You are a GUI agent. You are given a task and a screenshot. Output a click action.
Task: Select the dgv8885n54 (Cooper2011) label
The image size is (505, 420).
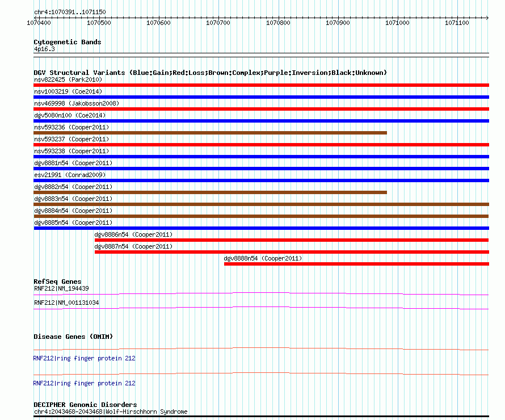click(x=73, y=222)
